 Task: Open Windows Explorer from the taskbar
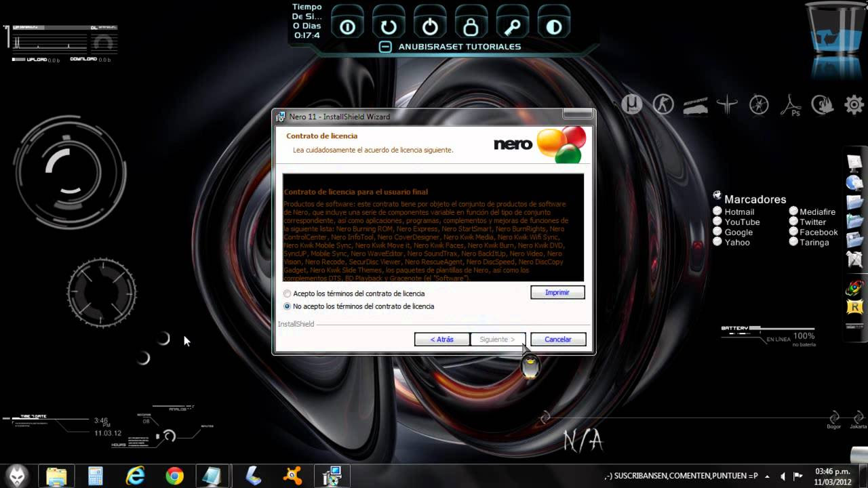[x=57, y=476]
